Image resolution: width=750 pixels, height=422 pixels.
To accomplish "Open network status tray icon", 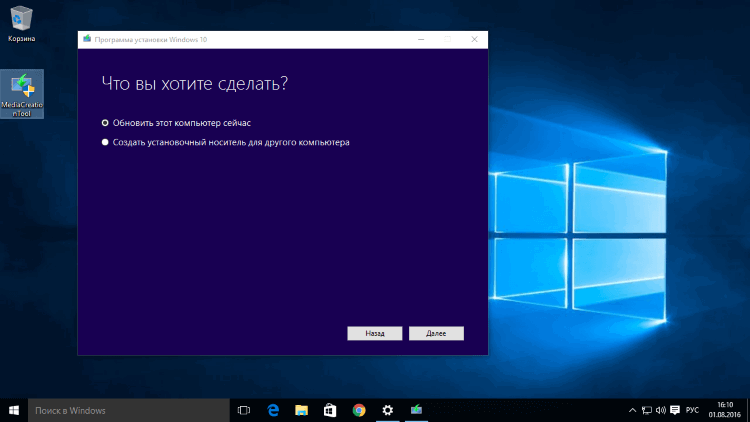I will (647, 411).
